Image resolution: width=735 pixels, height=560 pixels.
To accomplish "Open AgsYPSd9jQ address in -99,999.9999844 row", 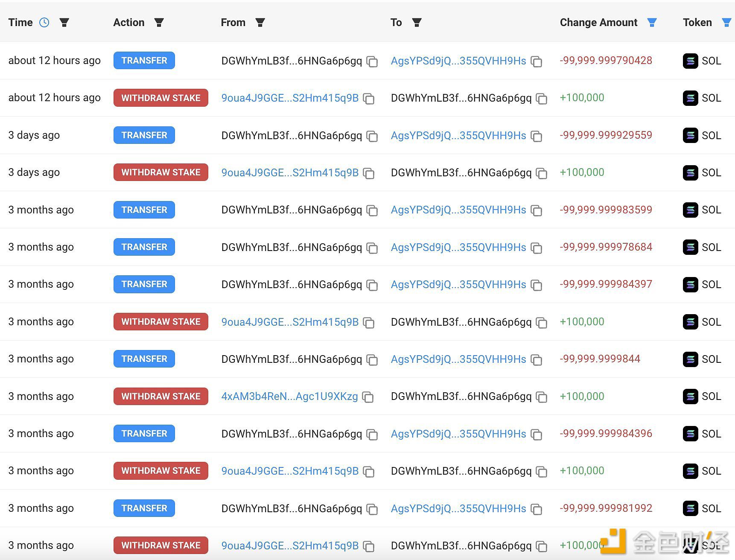I will (x=458, y=359).
